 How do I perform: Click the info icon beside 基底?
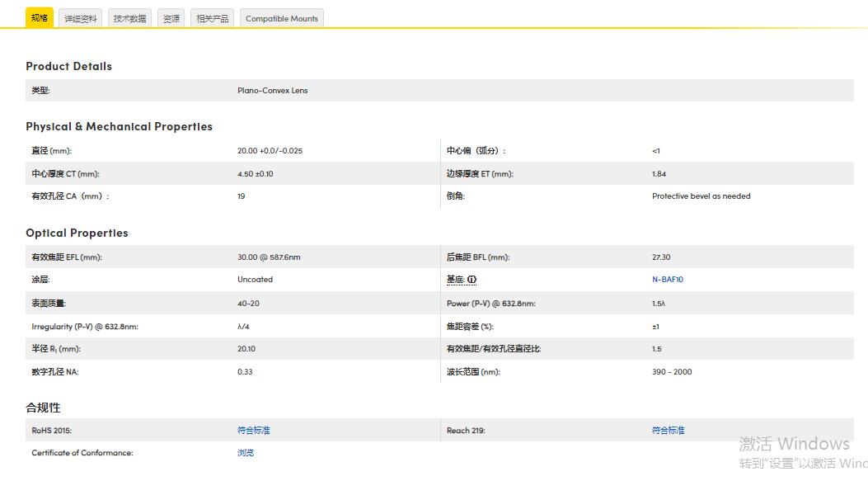[x=472, y=280]
